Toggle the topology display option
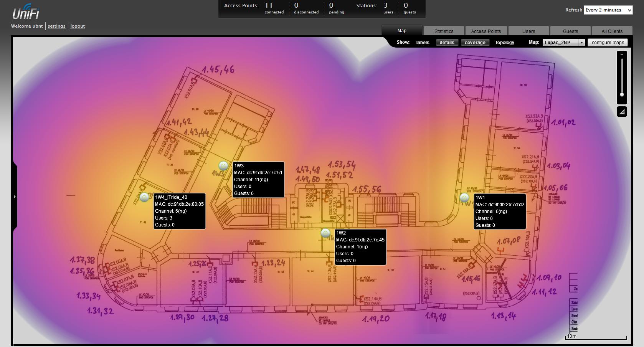The image size is (644, 347). 505,43
